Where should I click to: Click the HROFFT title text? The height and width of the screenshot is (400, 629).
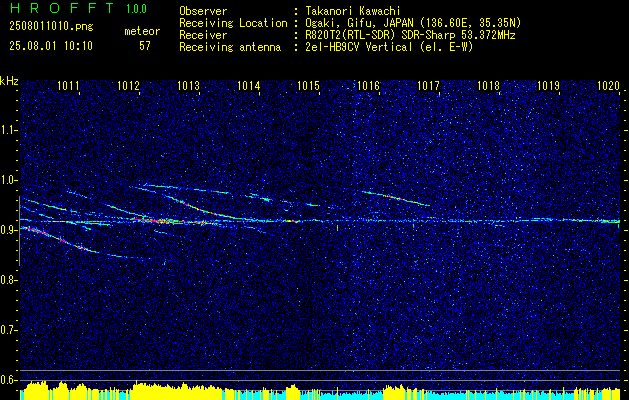(61, 8)
